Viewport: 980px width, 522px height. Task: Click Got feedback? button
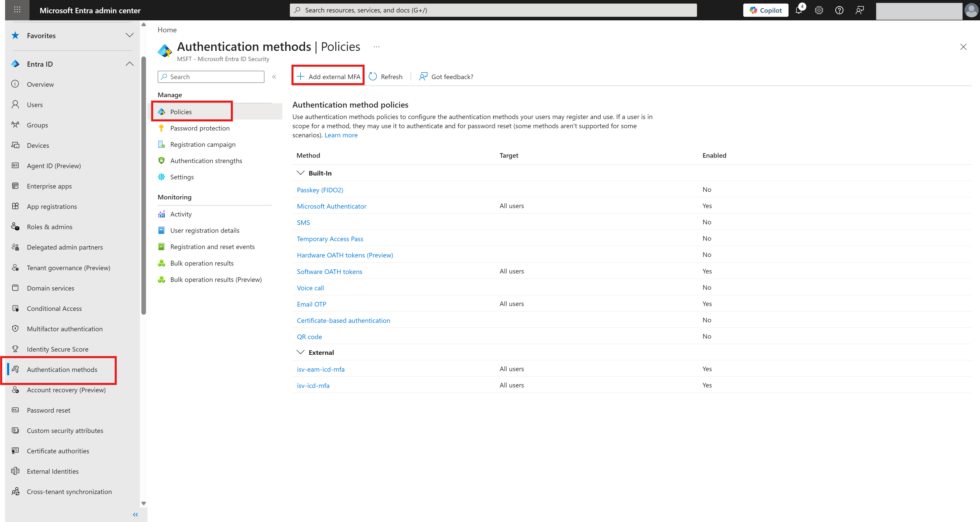[x=446, y=77]
